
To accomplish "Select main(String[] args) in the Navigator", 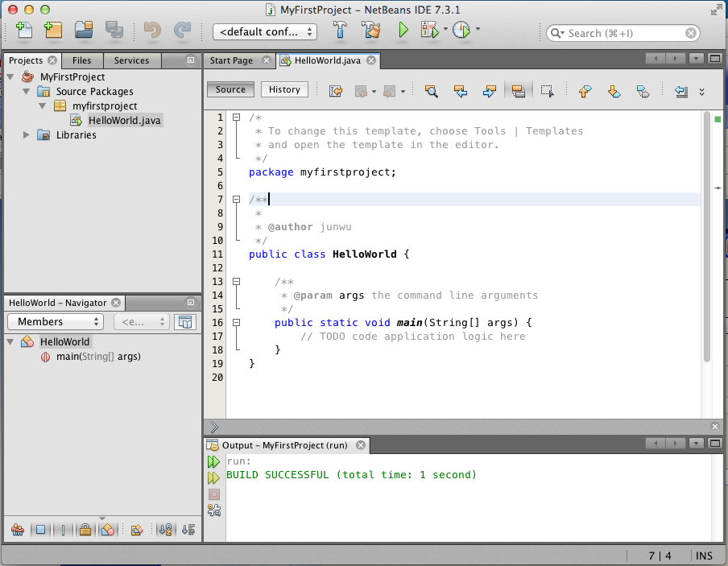I will click(x=98, y=357).
